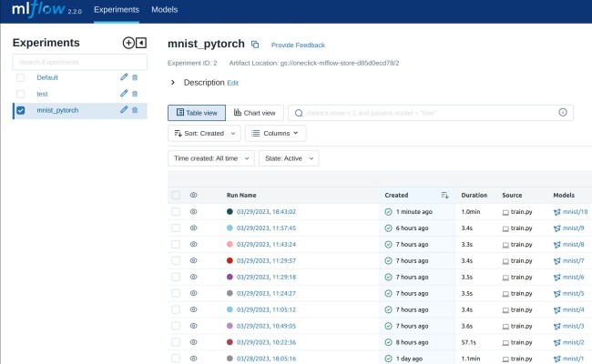Go to the Models tab
The image size is (592, 364).
click(x=165, y=10)
